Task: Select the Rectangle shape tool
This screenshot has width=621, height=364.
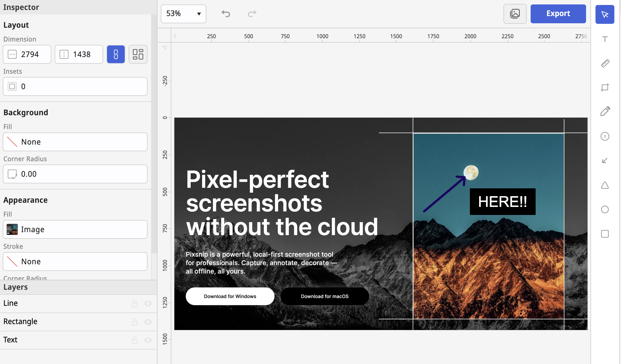Action: 605,234
